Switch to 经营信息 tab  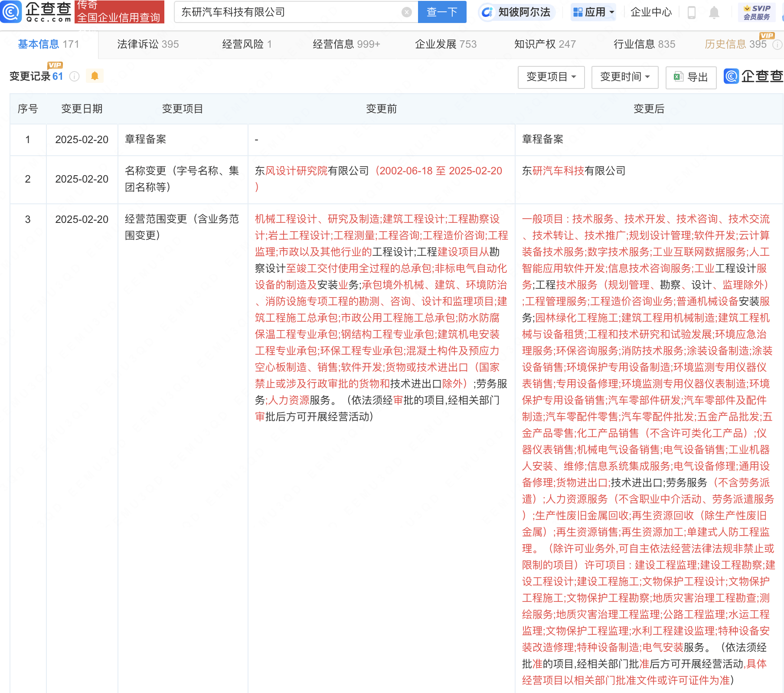346,44
